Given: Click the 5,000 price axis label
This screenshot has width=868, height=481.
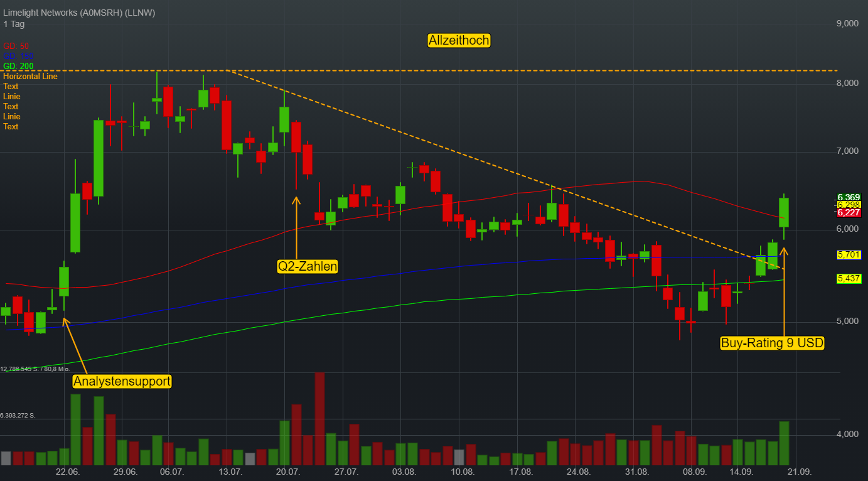Looking at the screenshot, I should (847, 322).
